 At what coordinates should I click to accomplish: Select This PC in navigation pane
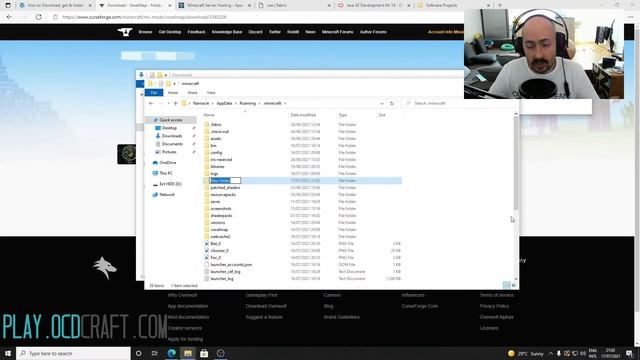coord(165,173)
